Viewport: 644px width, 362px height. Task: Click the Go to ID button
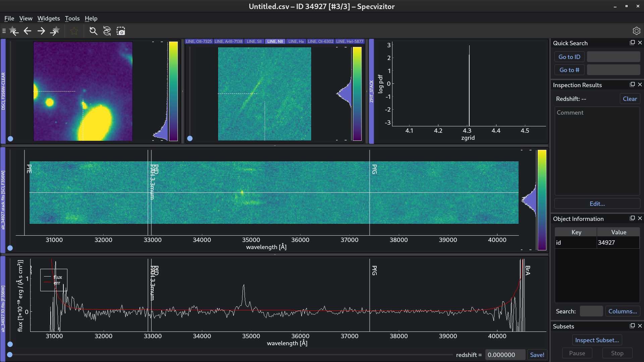[569, 57]
